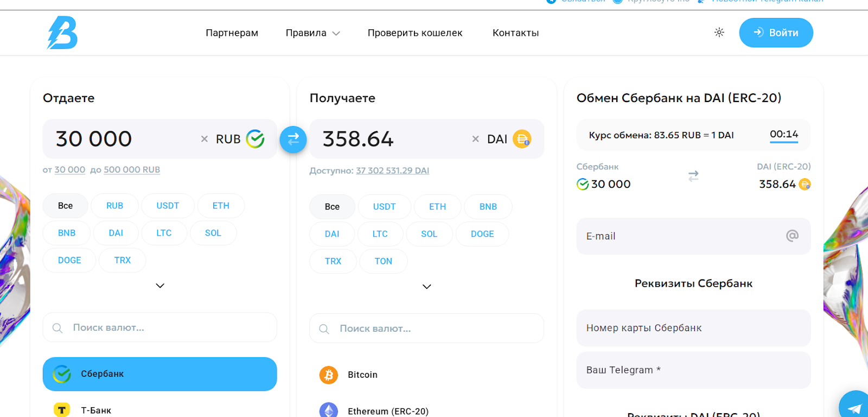Focus the E-mail input field
The image size is (868, 417).
(x=693, y=236)
